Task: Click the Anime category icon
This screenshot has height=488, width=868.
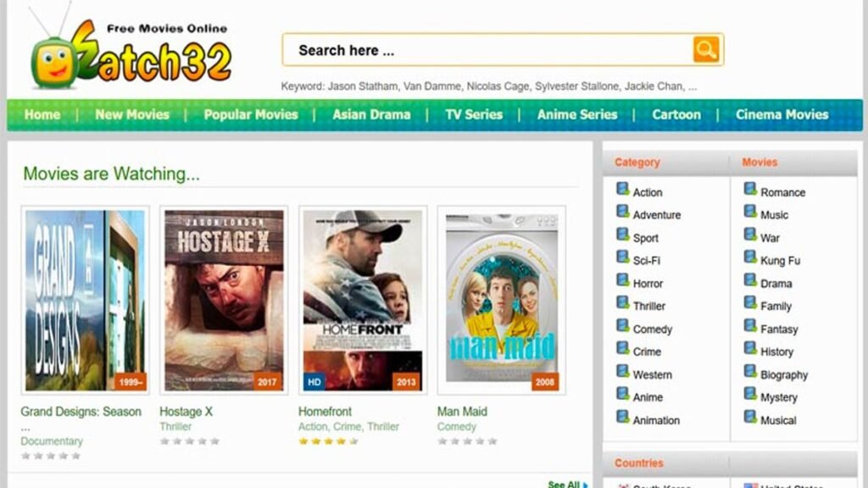Action: tap(623, 396)
